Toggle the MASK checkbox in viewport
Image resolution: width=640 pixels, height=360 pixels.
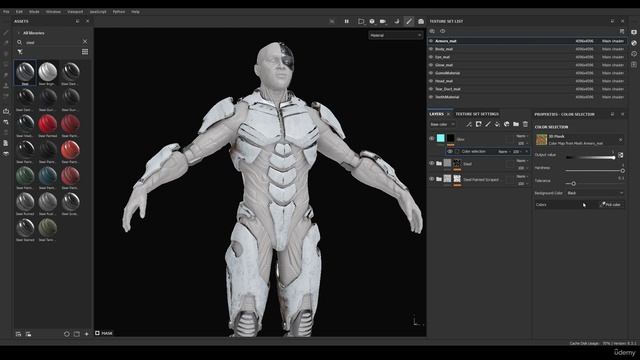pyautogui.click(x=97, y=333)
